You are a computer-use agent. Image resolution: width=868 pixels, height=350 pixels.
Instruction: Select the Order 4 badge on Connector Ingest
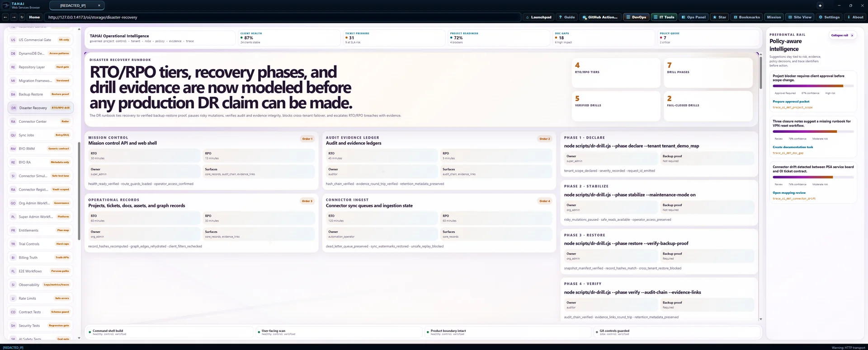click(x=545, y=201)
